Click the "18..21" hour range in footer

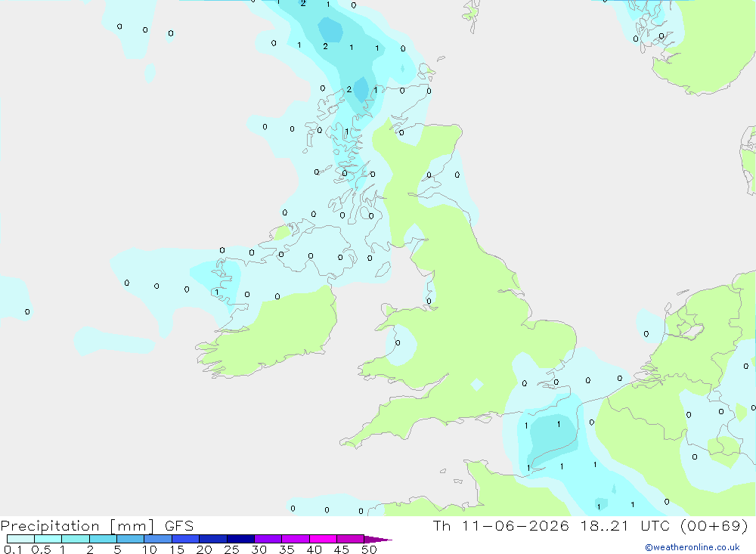tap(605, 525)
